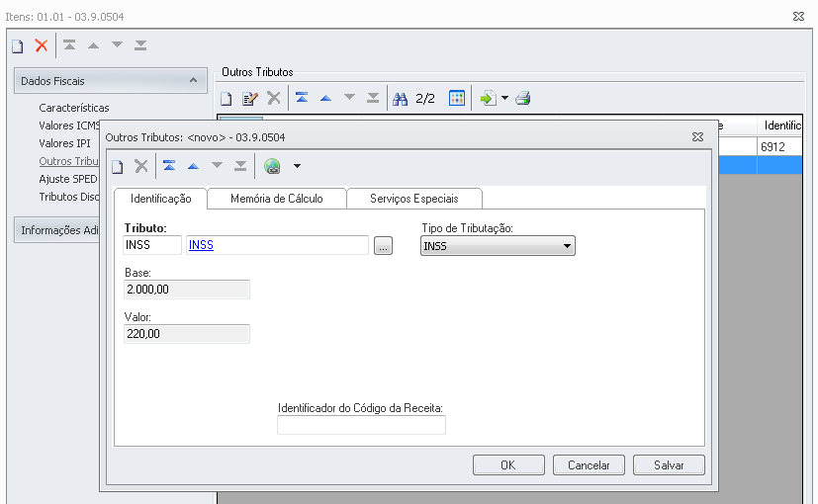
Task: Click the Salvar button
Action: tap(669, 464)
